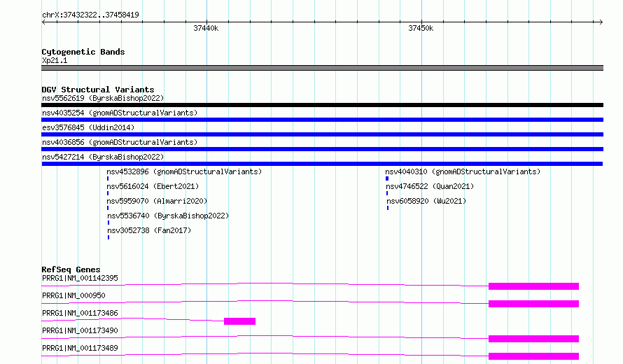623x364 pixels.
Task: Click the 37450k ruler tick label
Action: click(x=421, y=28)
